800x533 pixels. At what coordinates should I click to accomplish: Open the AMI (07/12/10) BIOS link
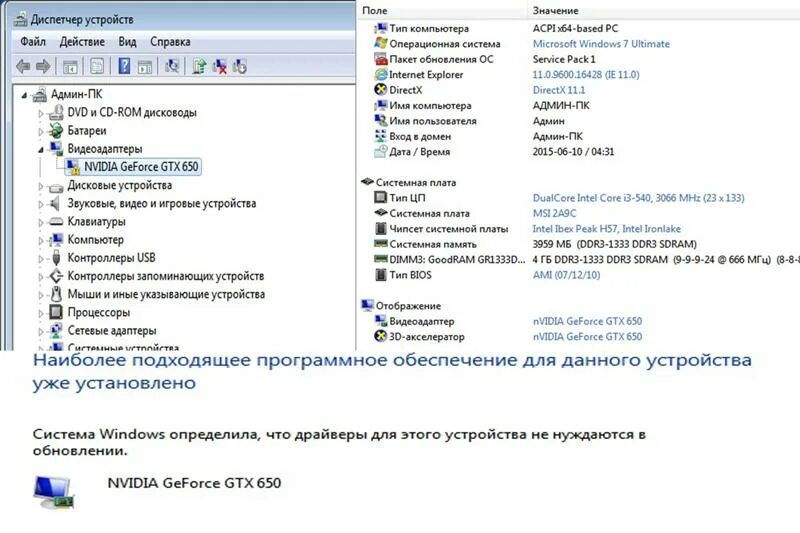[x=566, y=275]
